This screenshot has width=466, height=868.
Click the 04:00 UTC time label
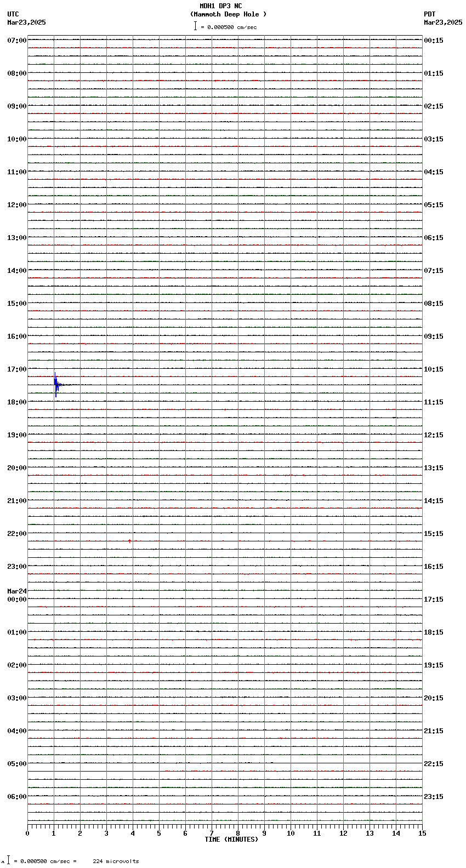[x=17, y=731]
